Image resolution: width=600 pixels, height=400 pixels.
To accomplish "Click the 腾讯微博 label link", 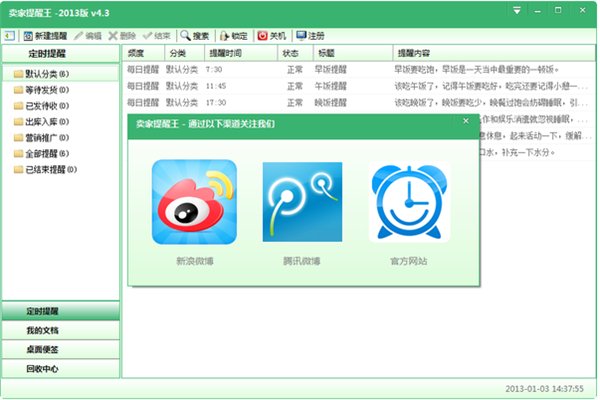I will 302,261.
